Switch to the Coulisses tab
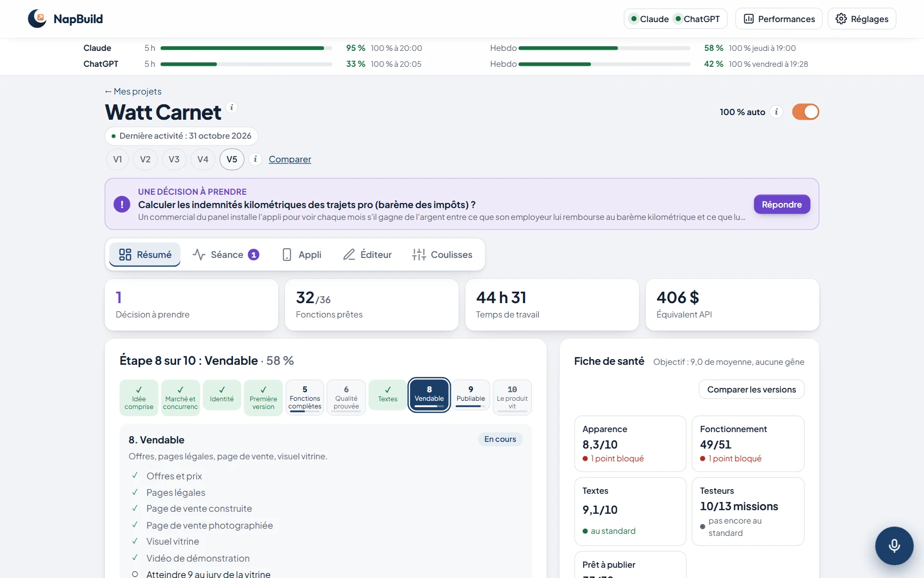This screenshot has width=924, height=578. click(x=442, y=255)
